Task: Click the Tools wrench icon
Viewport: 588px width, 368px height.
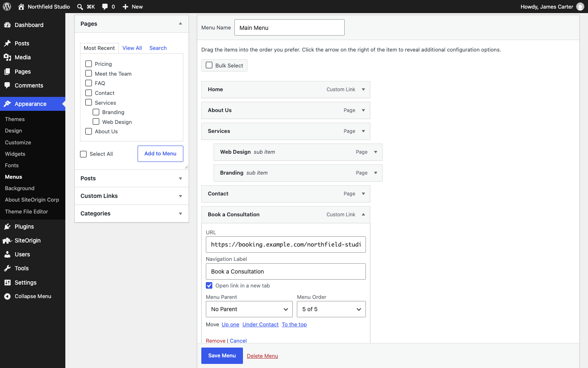Action: point(7,268)
